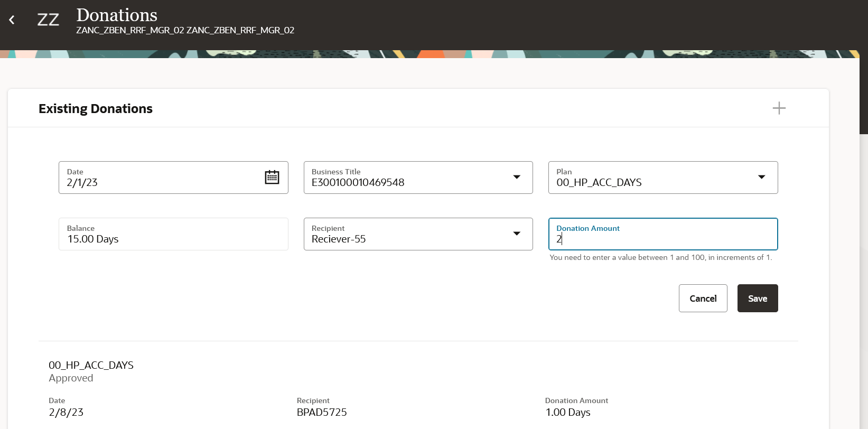
Task: Click the 2/8/23 date of existing donation
Action: coord(66,413)
